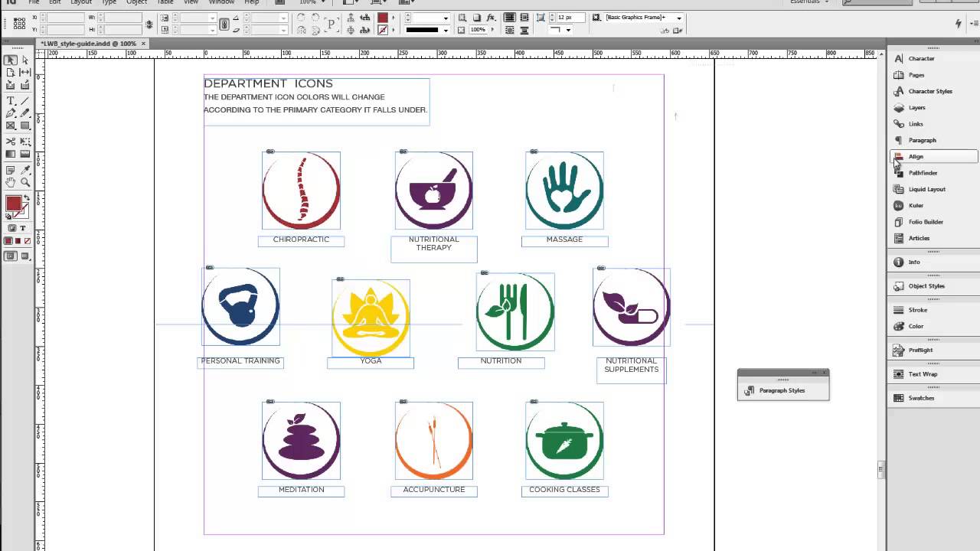Select the Rectangle tool
The image size is (980, 551).
(25, 126)
